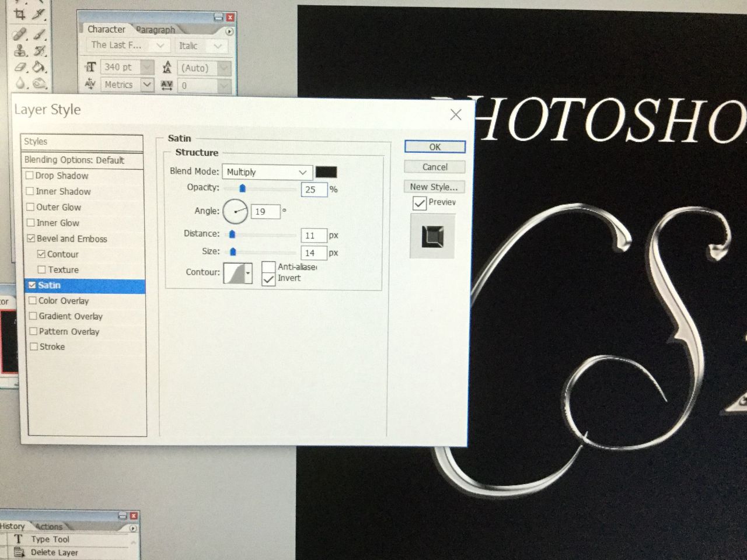Screen dimensions: 747x560
Task: Open the Character panel flyout menu arrow
Action: click(x=229, y=32)
